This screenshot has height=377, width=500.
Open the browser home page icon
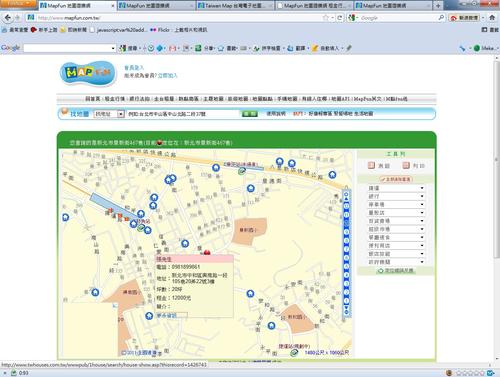click(492, 18)
